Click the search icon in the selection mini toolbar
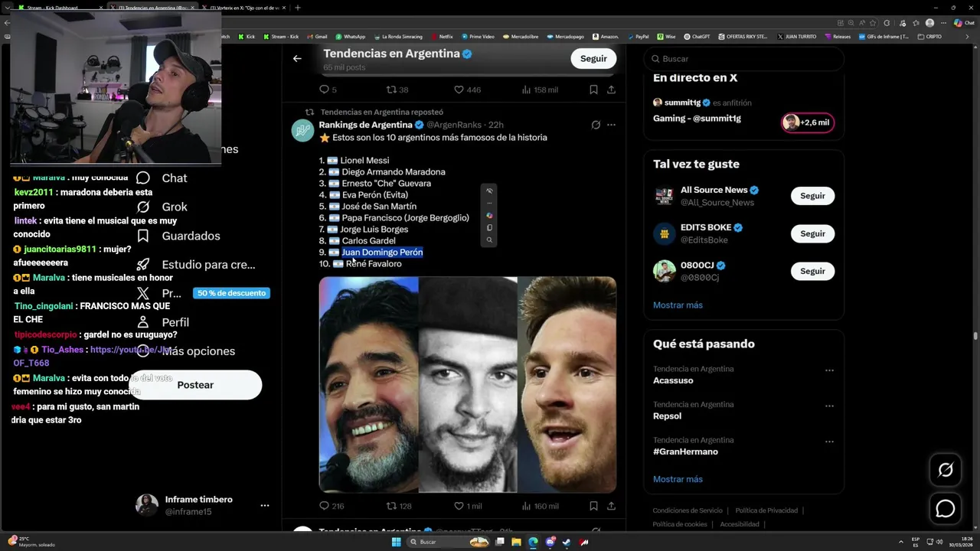The width and height of the screenshot is (980, 551). click(489, 240)
